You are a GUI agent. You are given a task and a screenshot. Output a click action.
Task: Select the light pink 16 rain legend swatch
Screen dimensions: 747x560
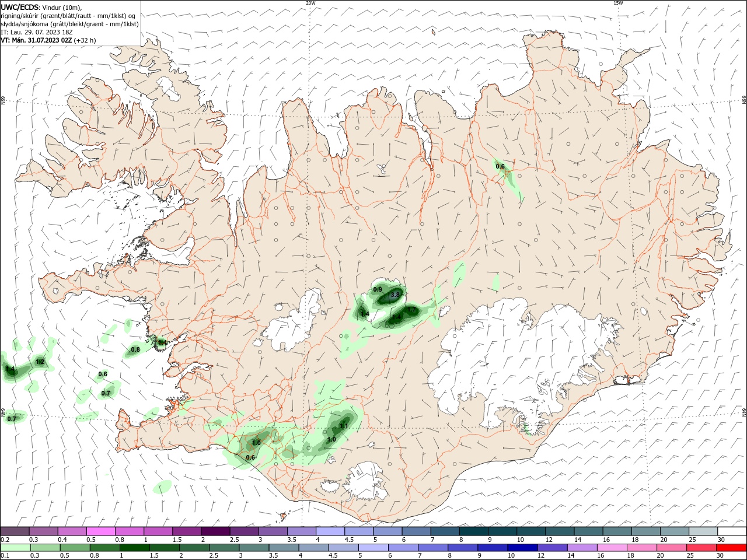pos(612,548)
